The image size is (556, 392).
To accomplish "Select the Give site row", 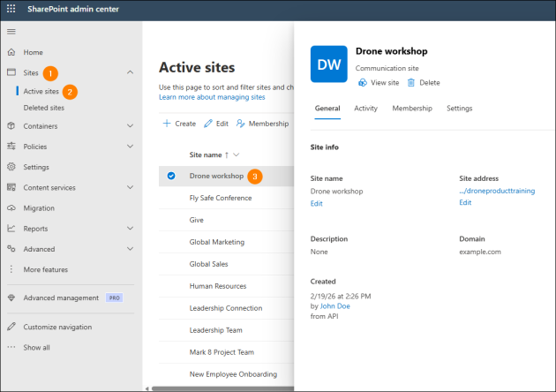I will coord(226,220).
